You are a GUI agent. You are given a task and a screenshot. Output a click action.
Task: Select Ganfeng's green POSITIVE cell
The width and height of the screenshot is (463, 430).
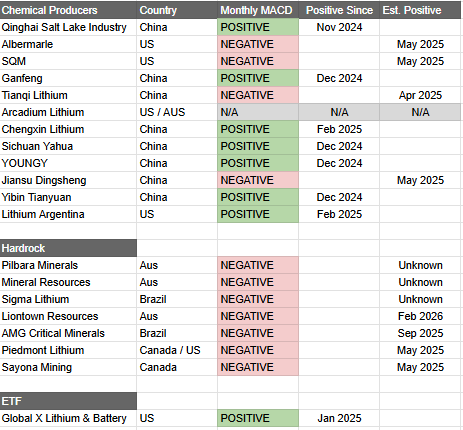258,78
